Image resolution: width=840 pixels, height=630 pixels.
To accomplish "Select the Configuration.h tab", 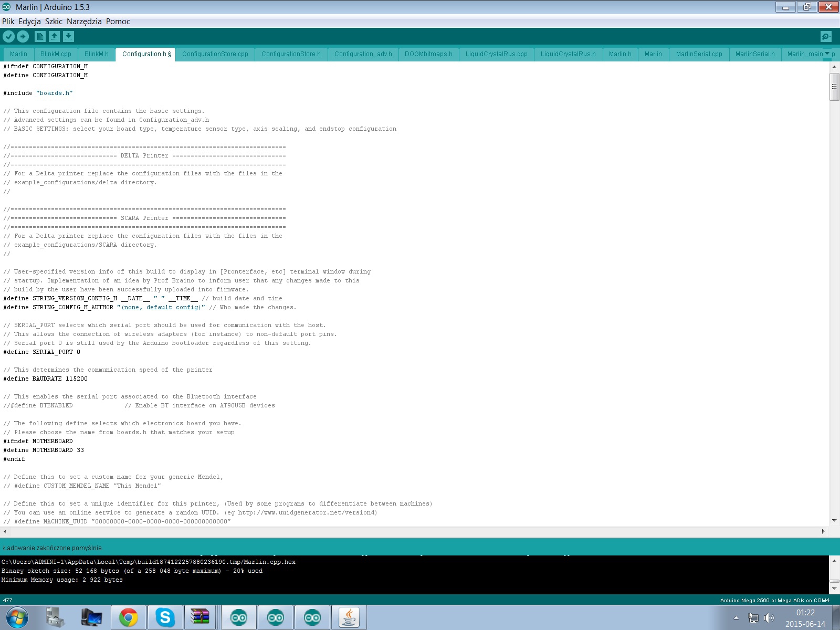I will [146, 54].
